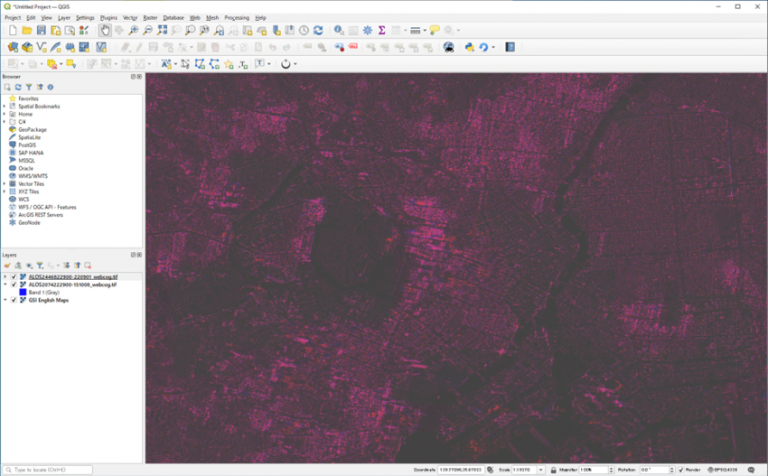The image size is (768, 476).
Task: Expand the ALOS2446822900-220901 layer legend
Action: click(5, 277)
